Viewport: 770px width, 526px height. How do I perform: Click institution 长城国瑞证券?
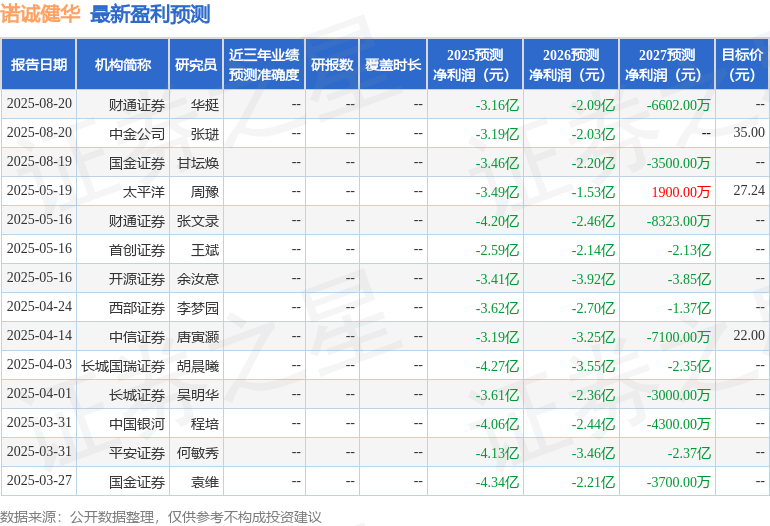pos(123,366)
